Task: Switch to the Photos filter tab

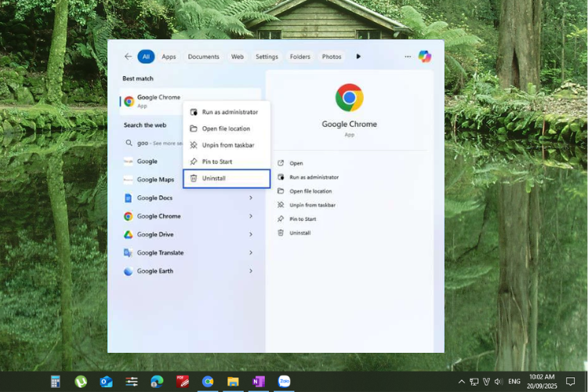Action: point(332,56)
